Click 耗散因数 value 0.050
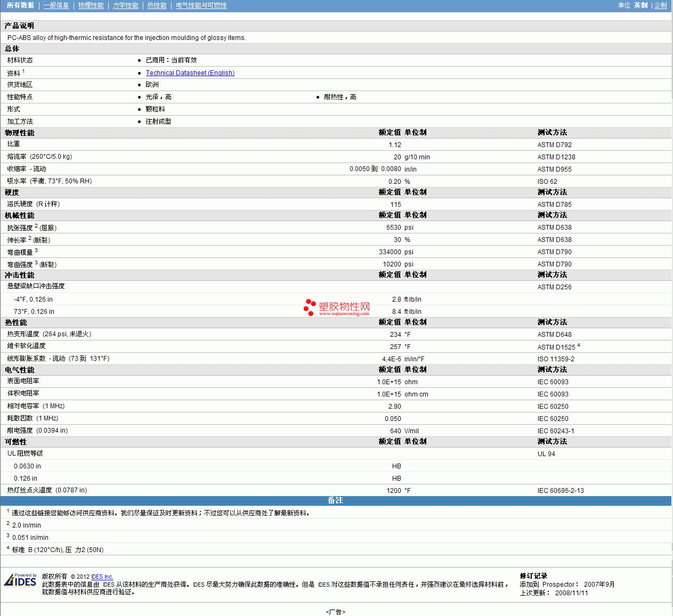Screen dimensions: 673x616 coord(393,419)
